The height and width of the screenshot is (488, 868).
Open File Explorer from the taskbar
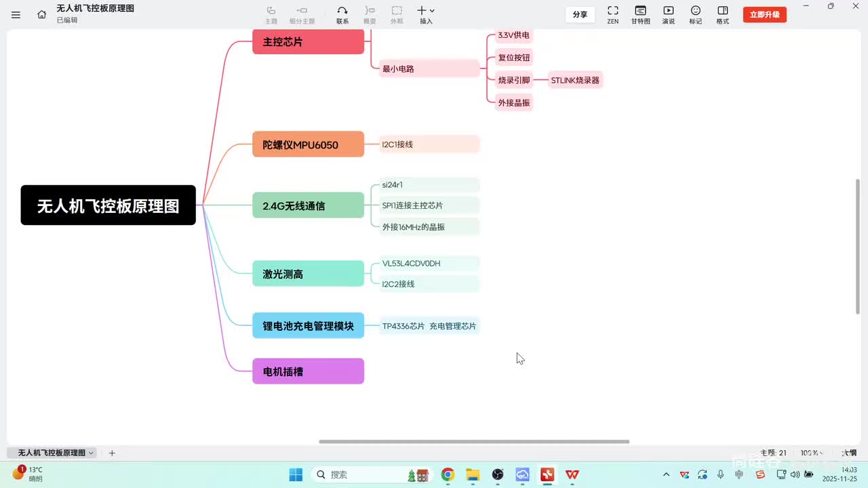pyautogui.click(x=473, y=474)
